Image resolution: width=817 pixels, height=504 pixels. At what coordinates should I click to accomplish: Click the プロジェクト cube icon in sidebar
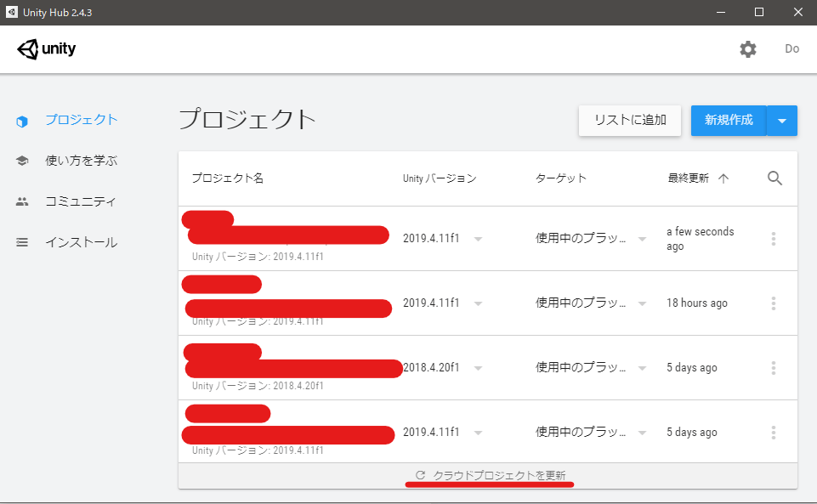[x=22, y=122]
